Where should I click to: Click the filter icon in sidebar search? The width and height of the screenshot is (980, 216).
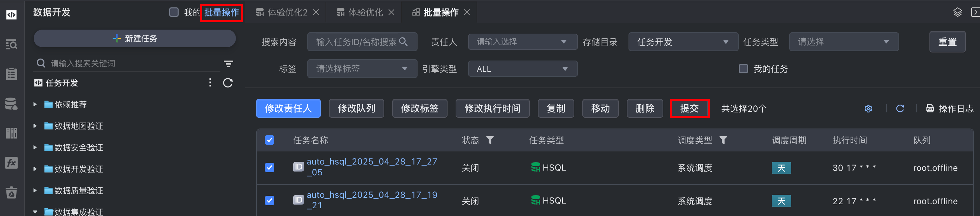tap(228, 64)
